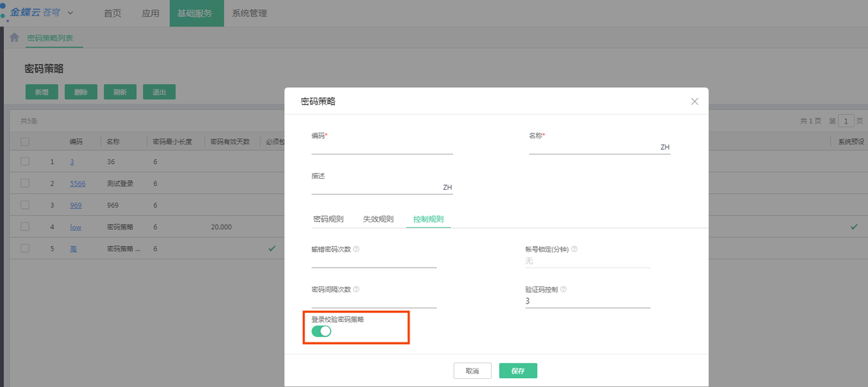
Task: Focus the 编码 input field
Action: (382, 147)
